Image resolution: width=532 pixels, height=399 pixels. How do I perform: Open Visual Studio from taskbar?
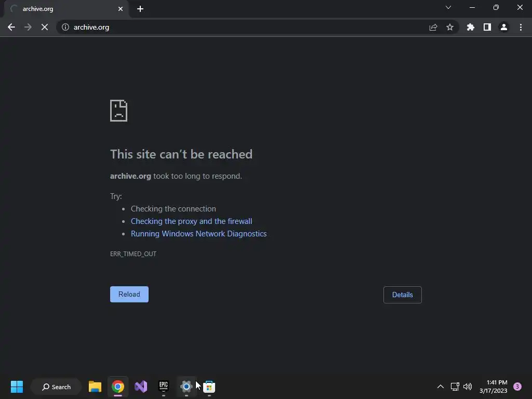pyautogui.click(x=141, y=387)
